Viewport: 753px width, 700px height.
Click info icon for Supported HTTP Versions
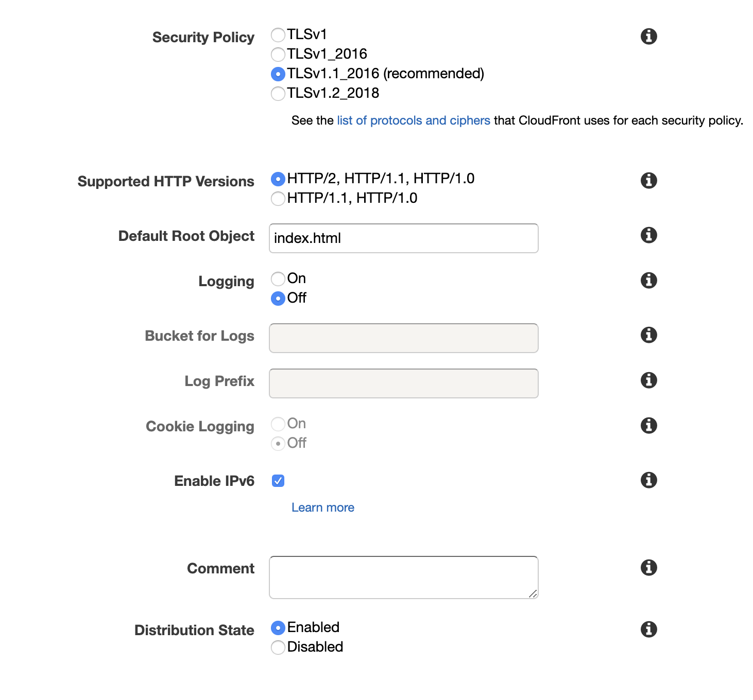pyautogui.click(x=648, y=181)
